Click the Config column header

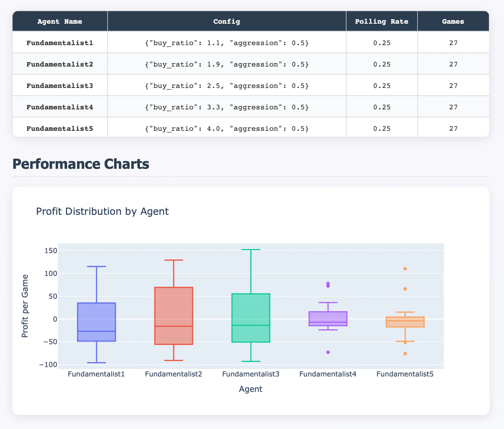point(227,21)
